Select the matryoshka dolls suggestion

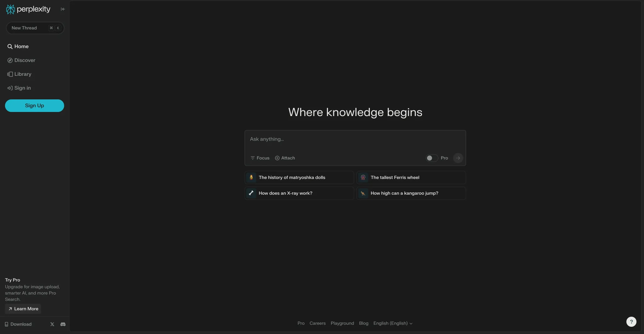pos(299,178)
